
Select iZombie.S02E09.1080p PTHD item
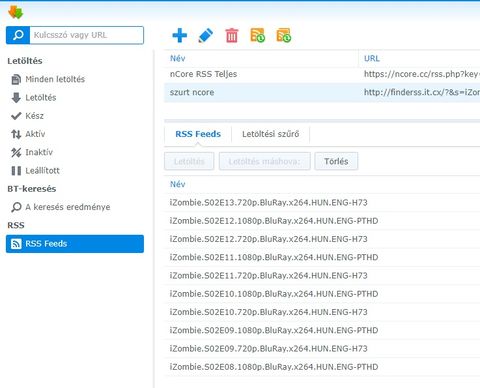(322, 330)
